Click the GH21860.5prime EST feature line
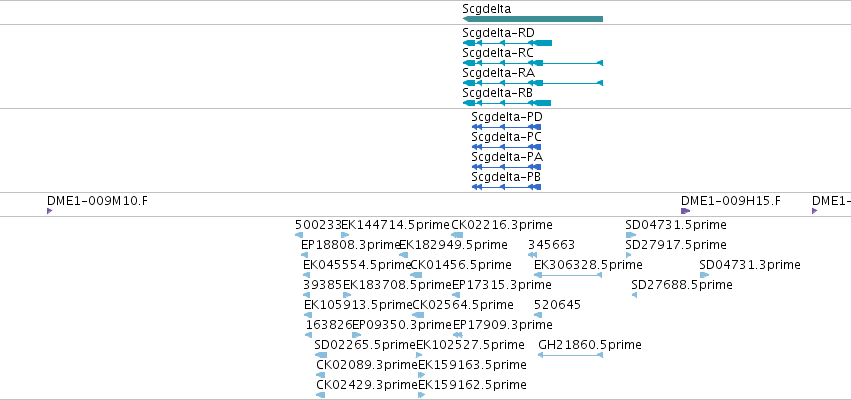The width and height of the screenshot is (851, 400). click(x=570, y=355)
